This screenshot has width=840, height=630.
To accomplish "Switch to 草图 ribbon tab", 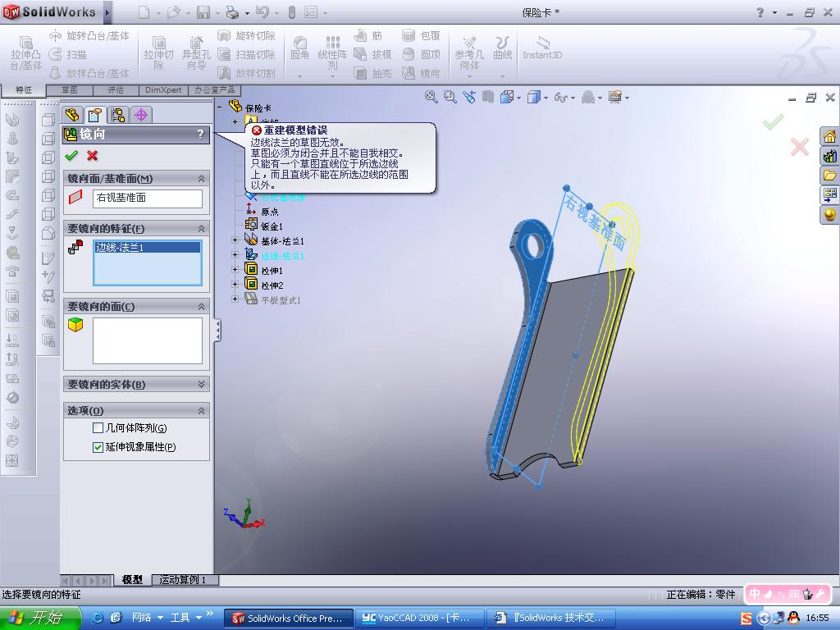I will point(70,90).
